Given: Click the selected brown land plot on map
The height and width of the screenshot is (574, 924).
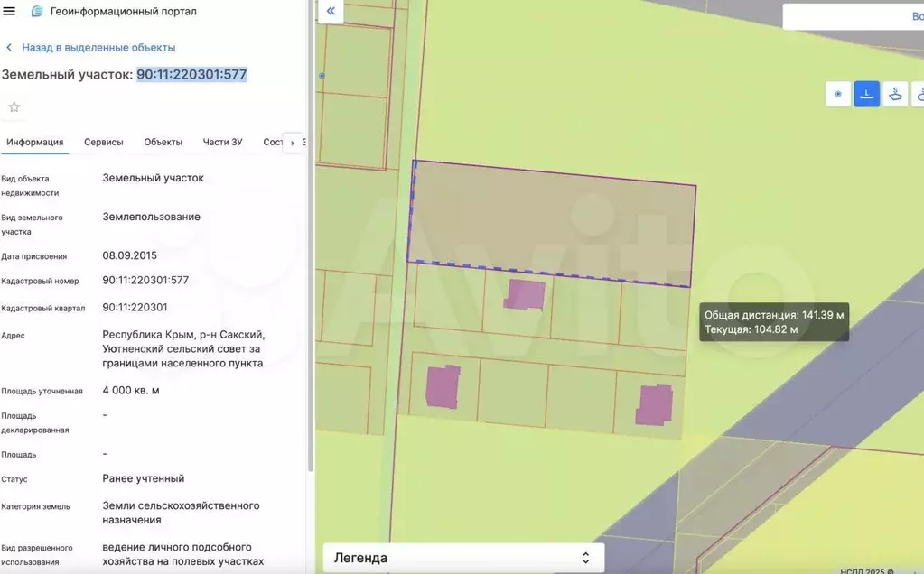Looking at the screenshot, I should click(552, 224).
